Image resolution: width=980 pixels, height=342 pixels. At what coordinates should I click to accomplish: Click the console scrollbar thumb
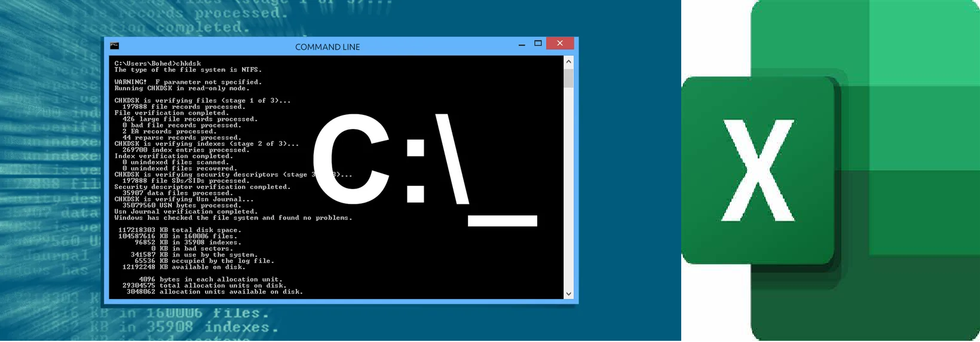(x=568, y=78)
